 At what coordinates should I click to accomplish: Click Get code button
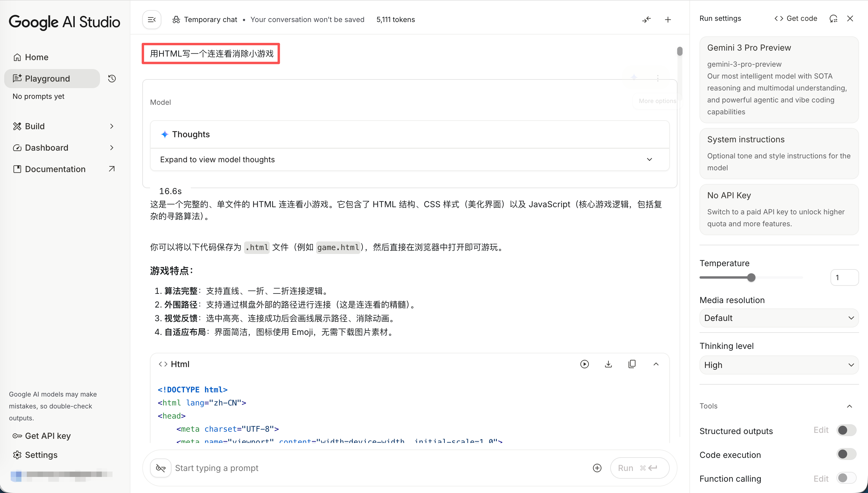point(796,19)
